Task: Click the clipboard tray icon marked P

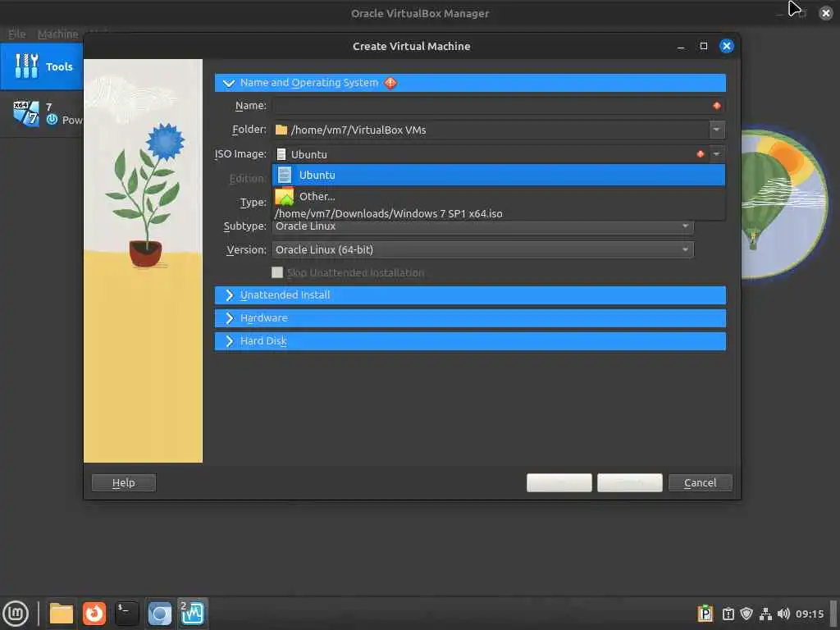Action: click(x=705, y=614)
